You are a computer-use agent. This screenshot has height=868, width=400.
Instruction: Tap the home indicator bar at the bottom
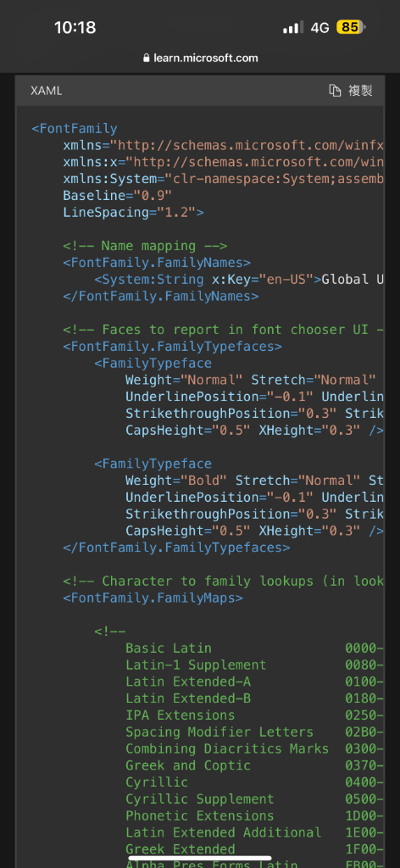click(x=200, y=860)
